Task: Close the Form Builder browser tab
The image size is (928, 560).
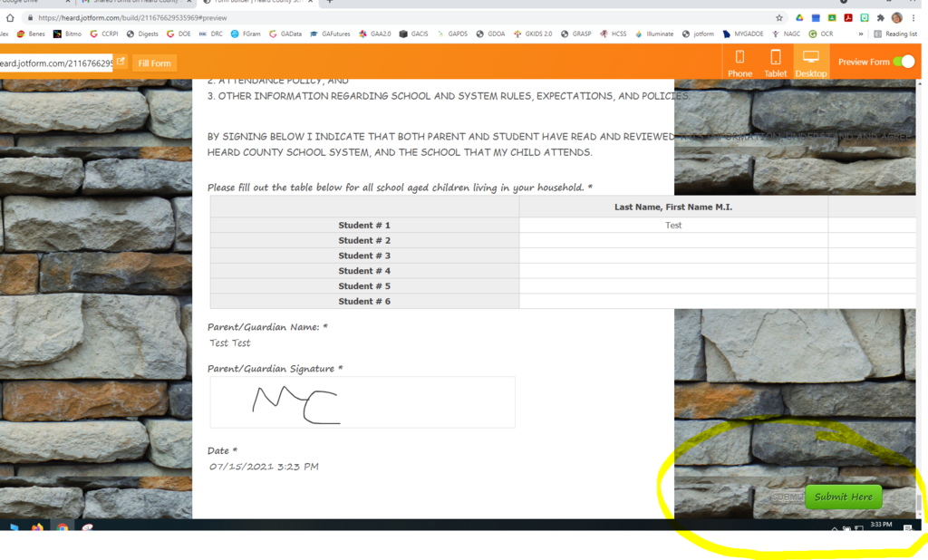Action: (x=310, y=2)
